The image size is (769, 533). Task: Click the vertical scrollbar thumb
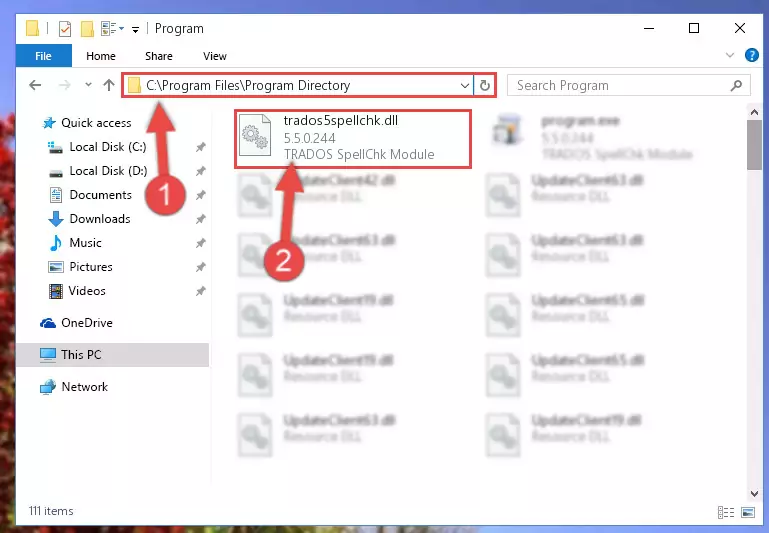754,145
